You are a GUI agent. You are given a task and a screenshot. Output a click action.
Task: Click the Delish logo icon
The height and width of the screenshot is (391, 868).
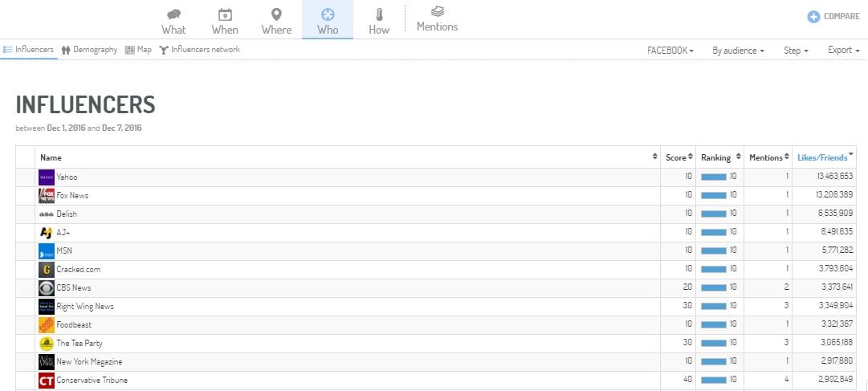(47, 214)
